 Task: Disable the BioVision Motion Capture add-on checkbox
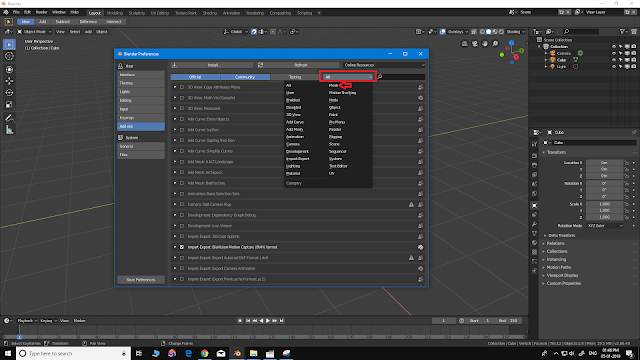(x=182, y=247)
